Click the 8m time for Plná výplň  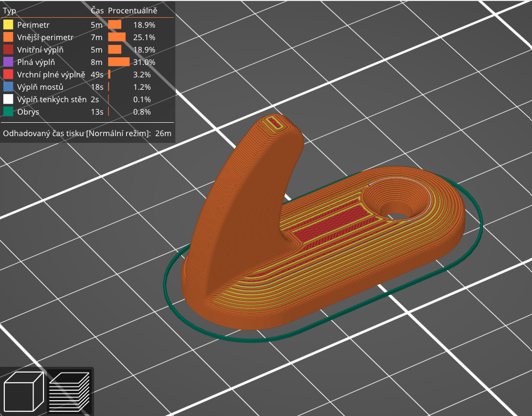pyautogui.click(x=96, y=62)
